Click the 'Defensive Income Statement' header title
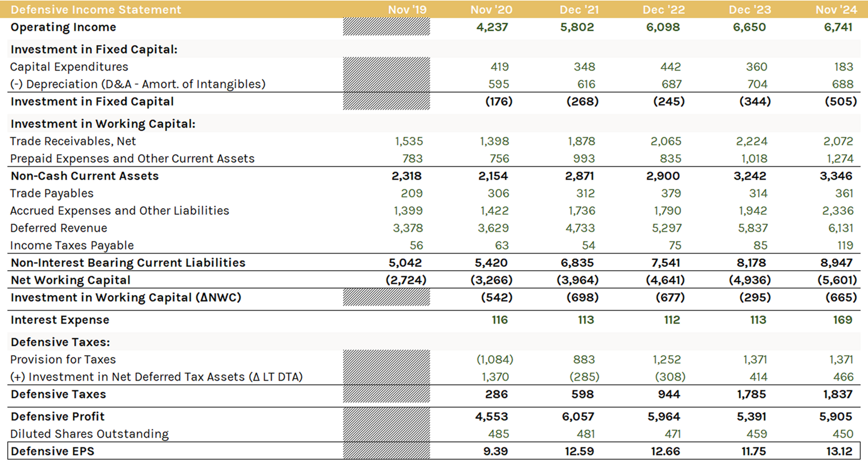 96,10
